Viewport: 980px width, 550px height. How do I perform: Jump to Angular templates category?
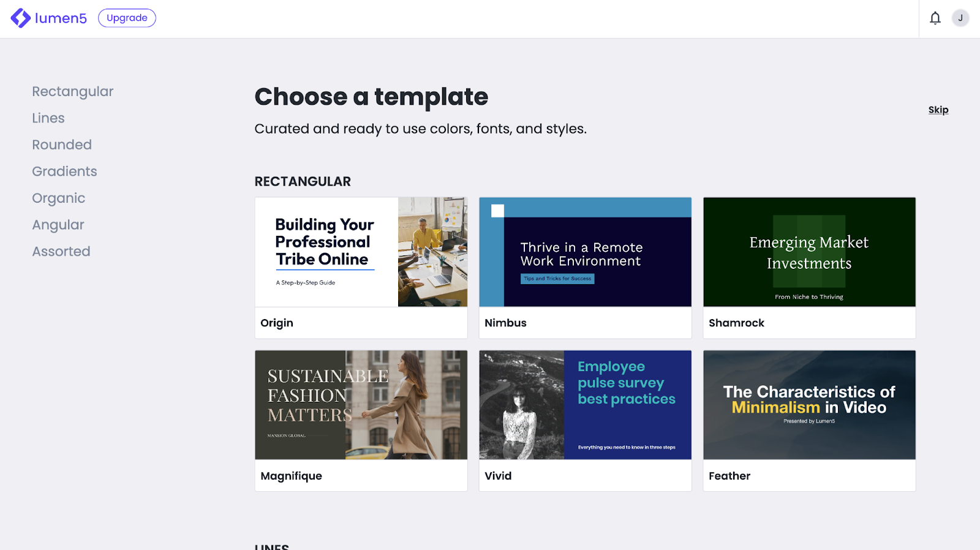point(58,225)
